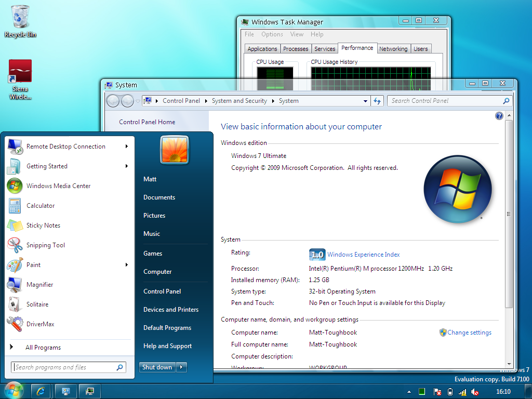This screenshot has height=399, width=532.
Task: Open recent pages dropdown beside navigation arrows
Action: click(138, 101)
